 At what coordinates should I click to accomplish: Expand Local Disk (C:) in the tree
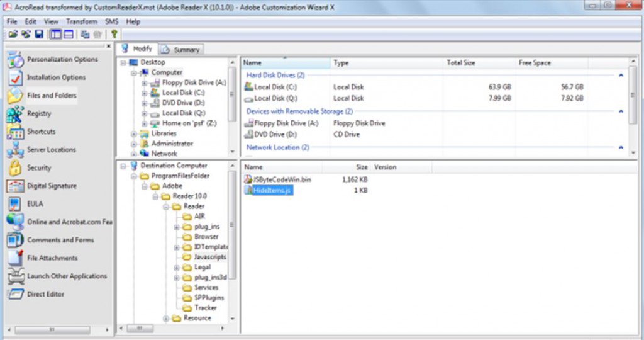click(145, 93)
